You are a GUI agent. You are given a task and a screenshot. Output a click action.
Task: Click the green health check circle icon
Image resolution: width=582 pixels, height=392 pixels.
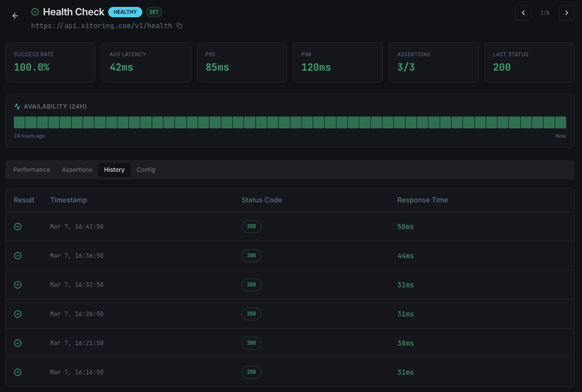(x=35, y=11)
